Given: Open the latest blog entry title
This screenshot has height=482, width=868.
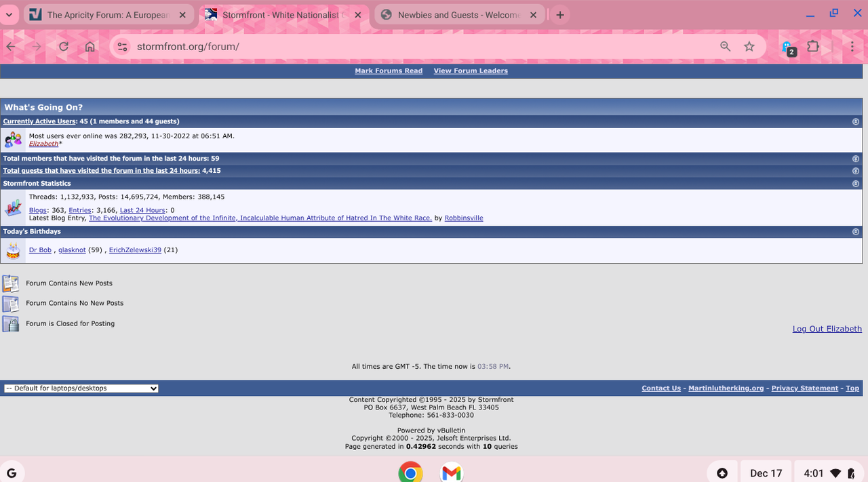Looking at the screenshot, I should 260,218.
